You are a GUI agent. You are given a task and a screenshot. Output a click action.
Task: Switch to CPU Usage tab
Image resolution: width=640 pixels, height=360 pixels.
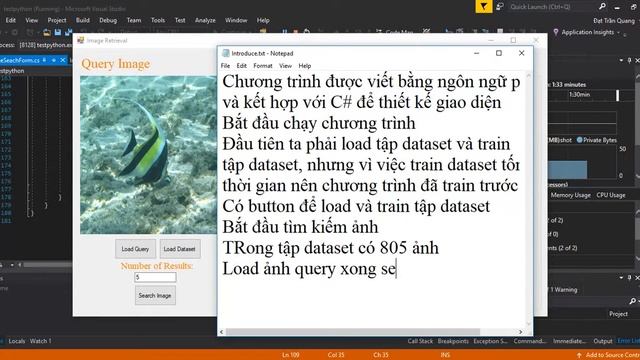pos(611,195)
